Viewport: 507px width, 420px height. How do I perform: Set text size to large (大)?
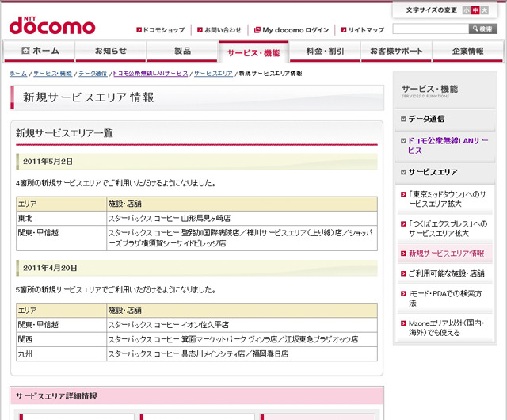click(x=485, y=10)
